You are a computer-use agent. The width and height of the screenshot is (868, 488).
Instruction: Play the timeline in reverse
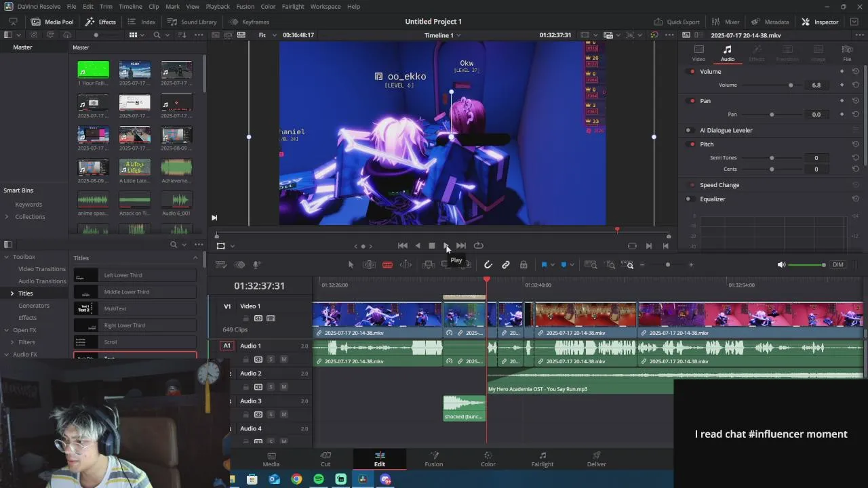click(417, 246)
